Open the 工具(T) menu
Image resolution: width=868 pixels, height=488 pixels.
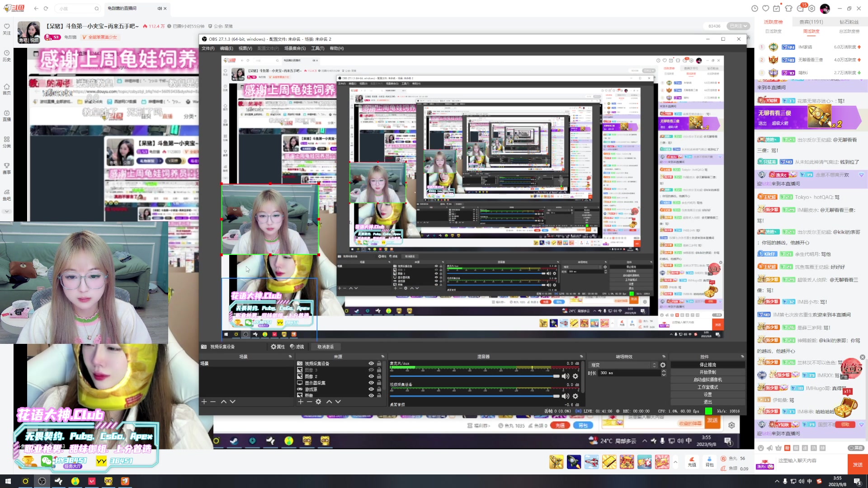[317, 48]
